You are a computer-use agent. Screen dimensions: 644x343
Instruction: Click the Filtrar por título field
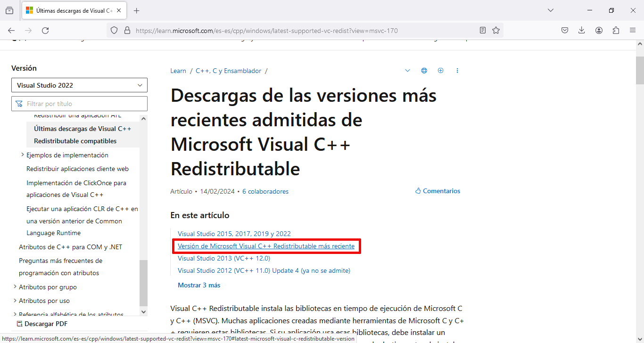(79, 104)
